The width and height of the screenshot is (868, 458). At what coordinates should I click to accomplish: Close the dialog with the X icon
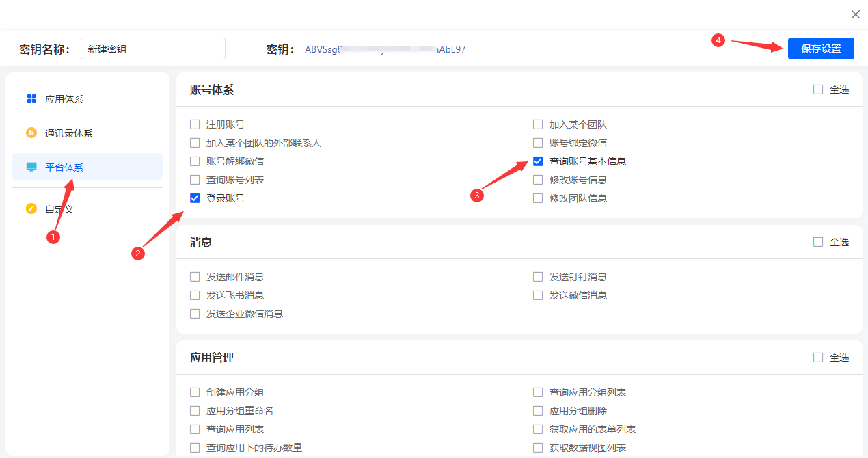pyautogui.click(x=855, y=14)
